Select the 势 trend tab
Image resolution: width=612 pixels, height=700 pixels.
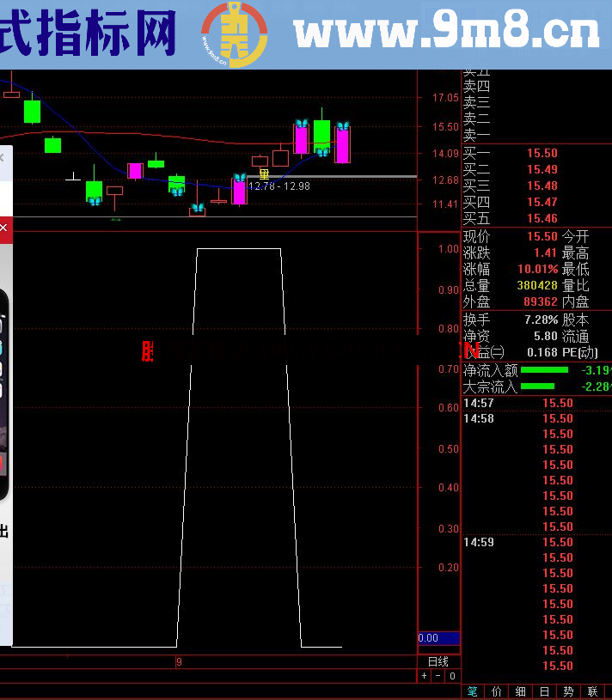tap(569, 691)
